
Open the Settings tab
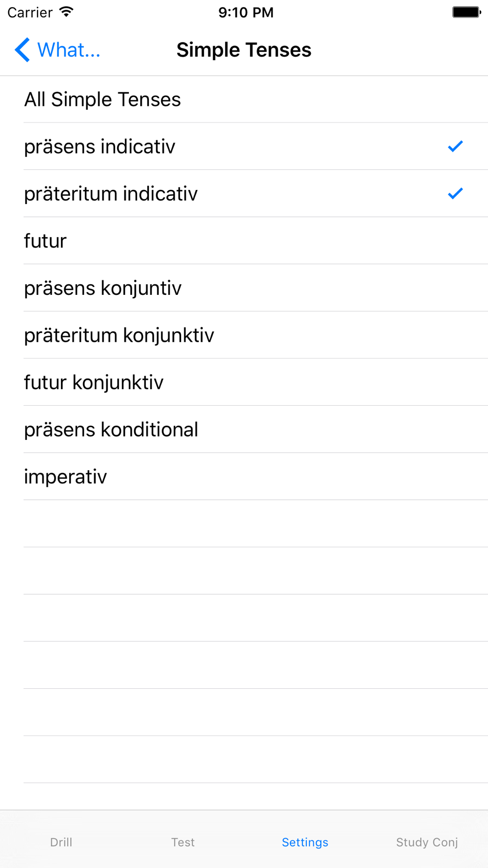[305, 842]
